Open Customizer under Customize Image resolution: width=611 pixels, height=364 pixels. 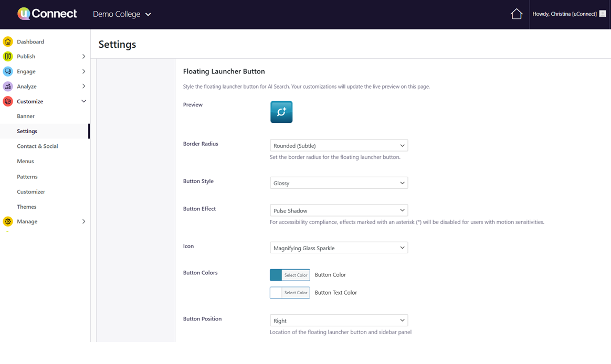[31, 191]
